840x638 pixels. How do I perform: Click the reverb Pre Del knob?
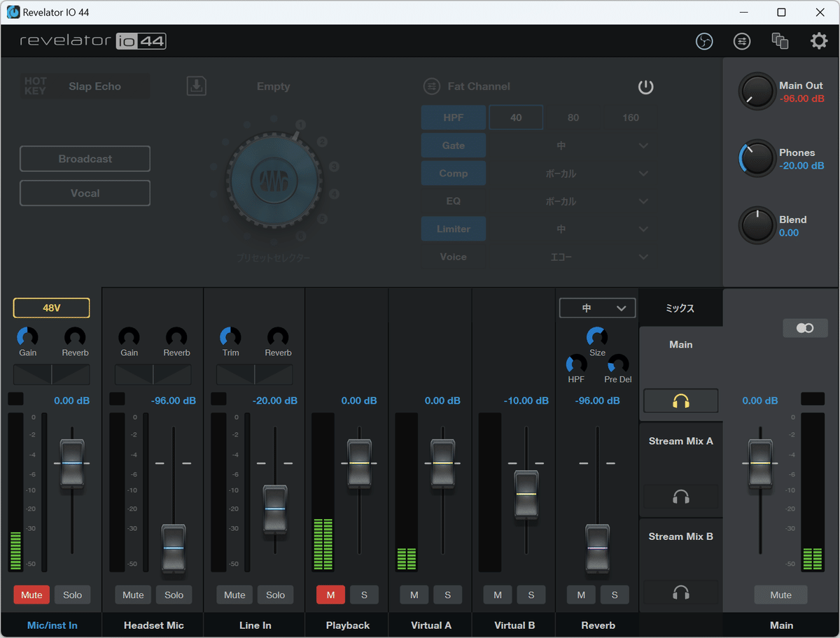coord(618,364)
